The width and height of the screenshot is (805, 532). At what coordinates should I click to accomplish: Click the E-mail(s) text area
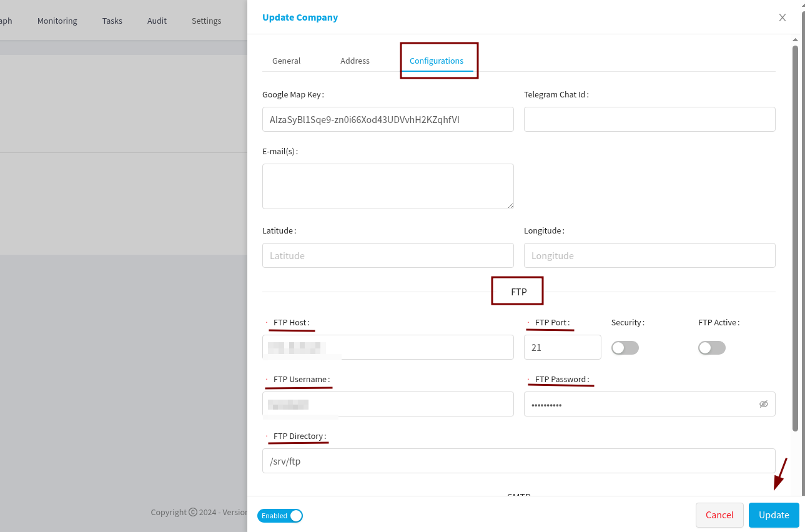click(387, 186)
